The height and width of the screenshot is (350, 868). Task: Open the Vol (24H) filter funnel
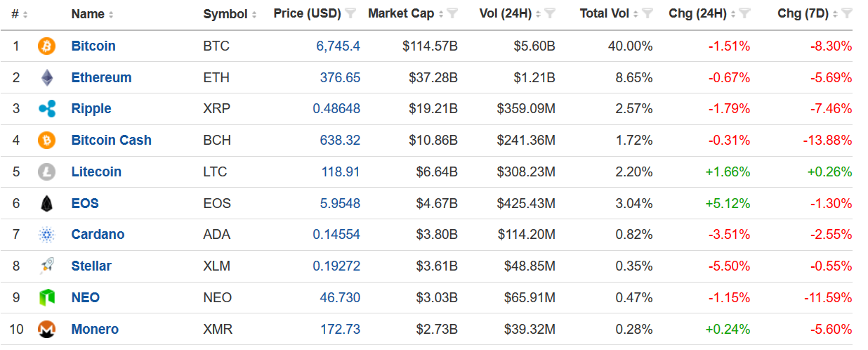pos(551,13)
